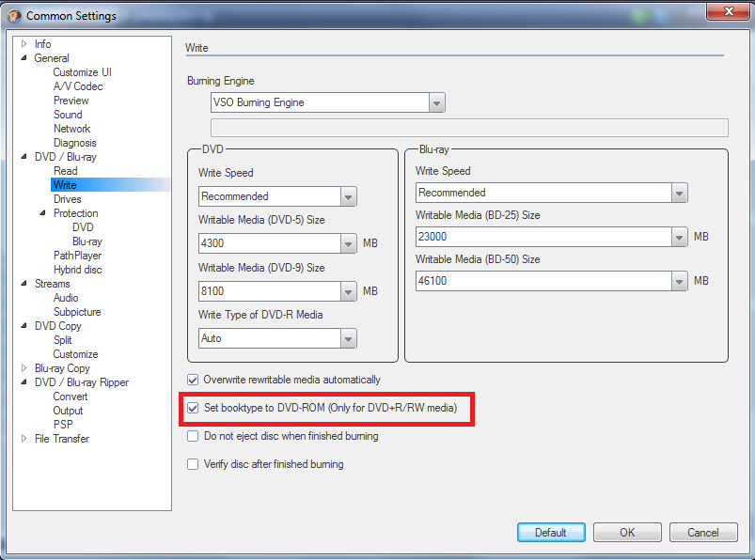This screenshot has height=560, width=755.
Task: Open Write Type of DVD-R Media dropdown
Action: 348,338
